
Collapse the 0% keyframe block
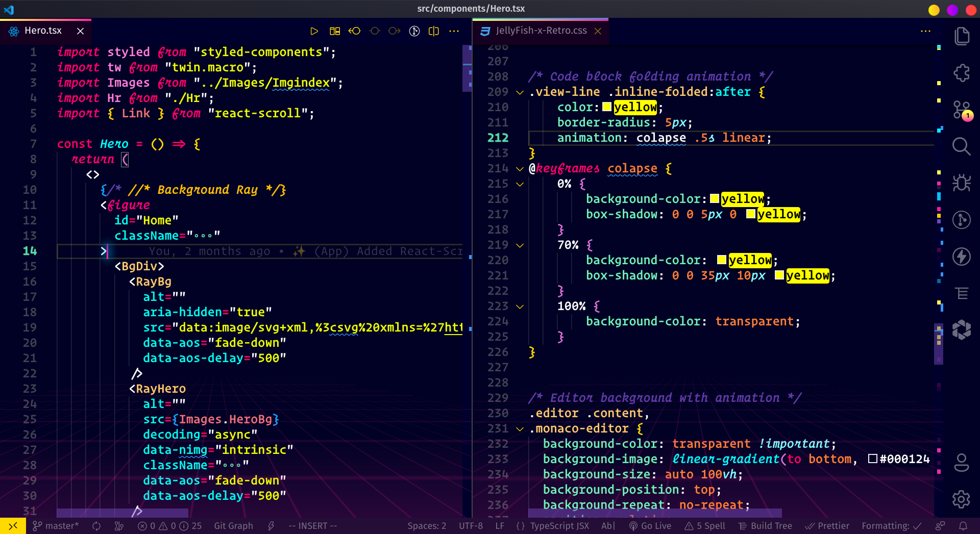click(x=520, y=184)
